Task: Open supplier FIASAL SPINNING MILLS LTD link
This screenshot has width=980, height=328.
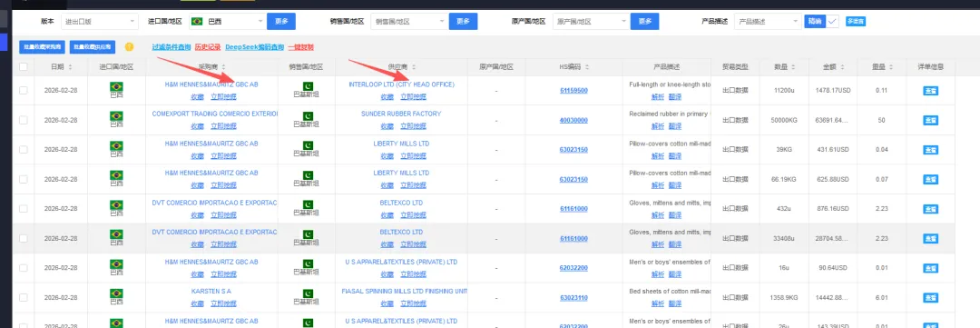Action: click(x=405, y=291)
